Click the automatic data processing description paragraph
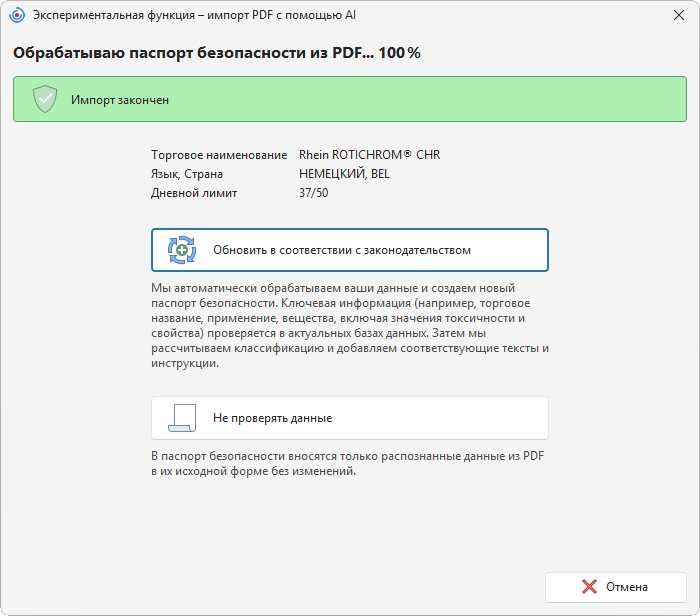 [350, 325]
